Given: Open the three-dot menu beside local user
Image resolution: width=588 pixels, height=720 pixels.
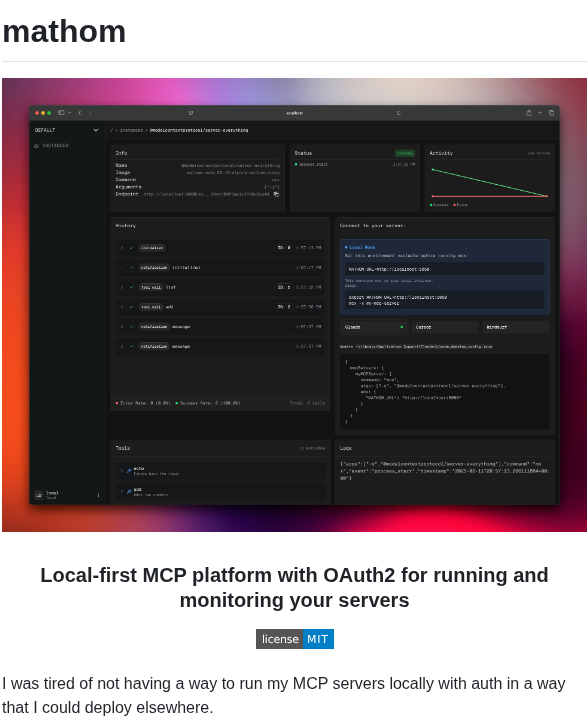Looking at the screenshot, I should 98,495.
